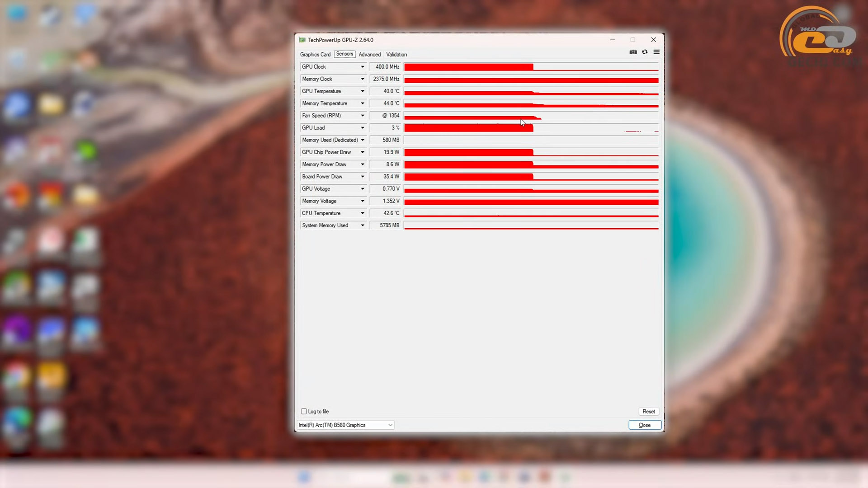Expand the CPU Temperature dropdown
The height and width of the screenshot is (488, 868).
point(362,213)
